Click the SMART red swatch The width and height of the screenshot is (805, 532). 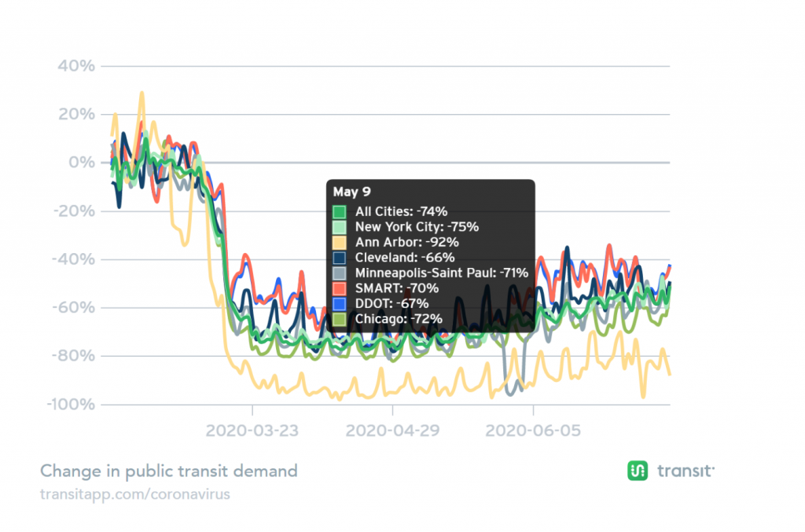click(340, 289)
